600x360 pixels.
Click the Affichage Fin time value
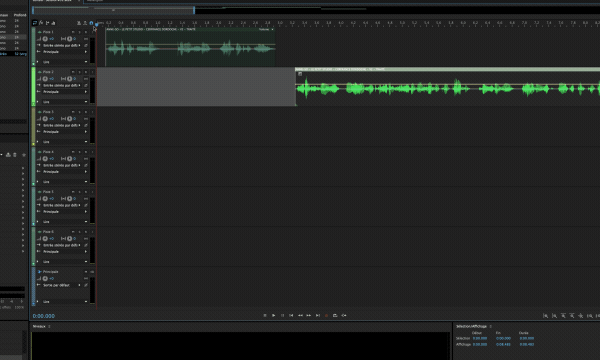[503, 344]
